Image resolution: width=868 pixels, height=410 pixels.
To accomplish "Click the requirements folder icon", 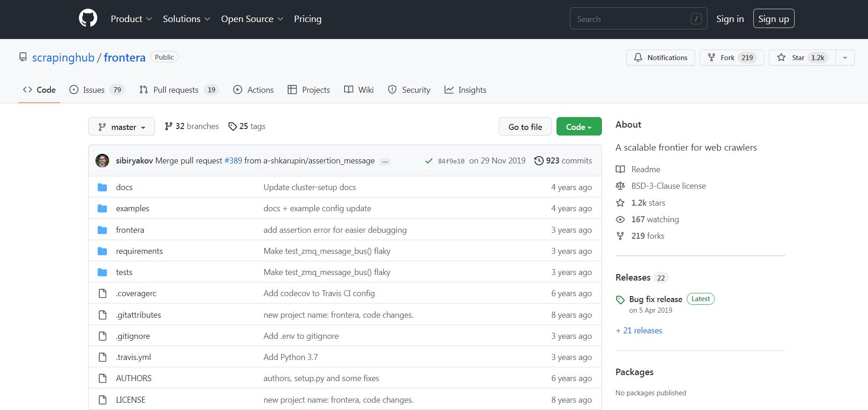I will coord(102,251).
